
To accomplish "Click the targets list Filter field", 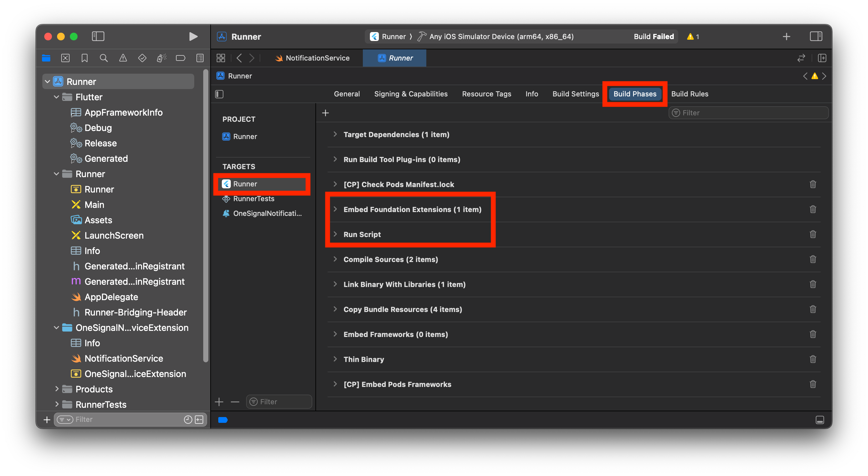I will click(x=279, y=402).
